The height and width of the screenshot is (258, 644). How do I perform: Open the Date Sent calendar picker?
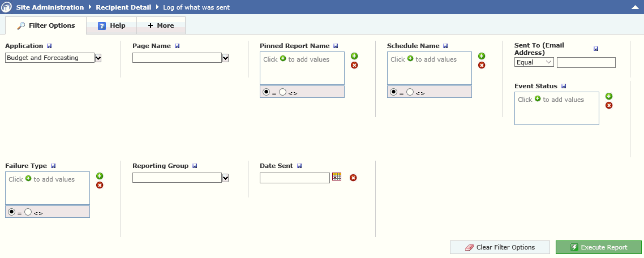point(337,177)
